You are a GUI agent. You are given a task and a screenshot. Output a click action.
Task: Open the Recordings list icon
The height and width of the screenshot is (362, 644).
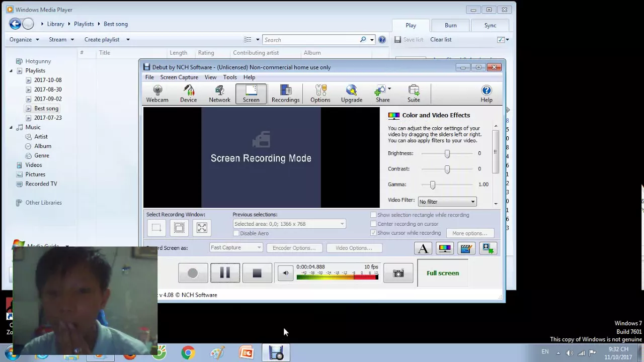click(x=285, y=94)
